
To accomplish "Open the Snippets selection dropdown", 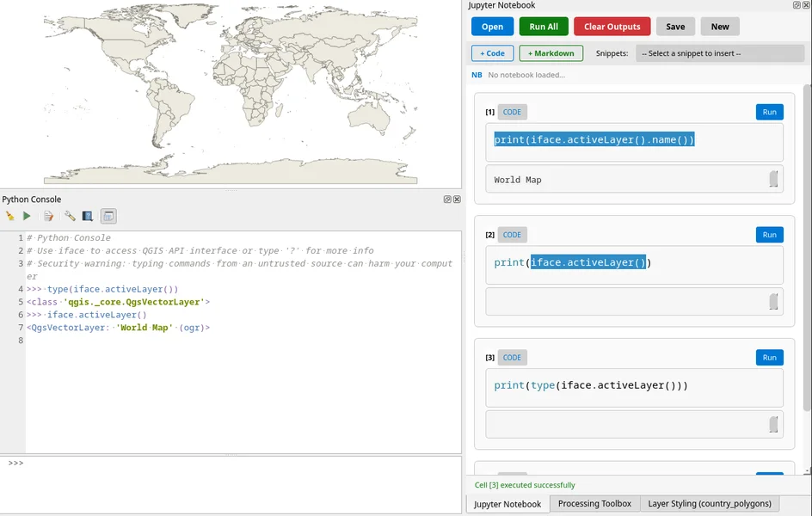I will (719, 53).
